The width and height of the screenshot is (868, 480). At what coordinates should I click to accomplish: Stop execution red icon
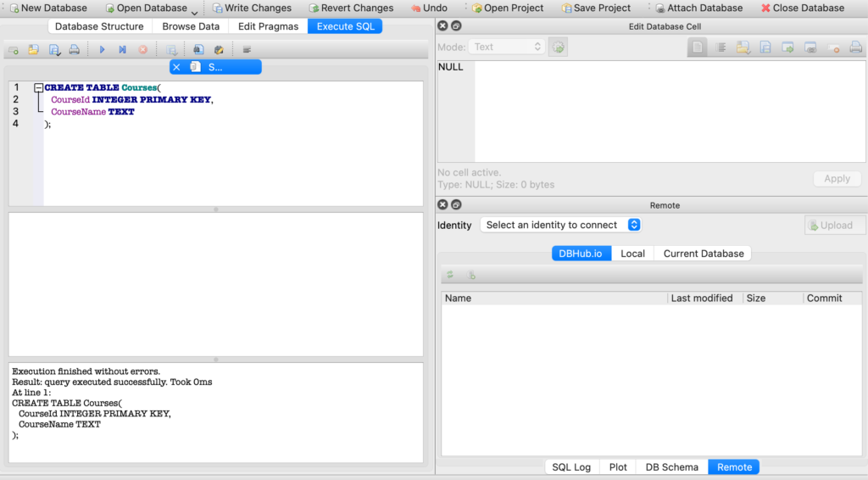(142, 50)
